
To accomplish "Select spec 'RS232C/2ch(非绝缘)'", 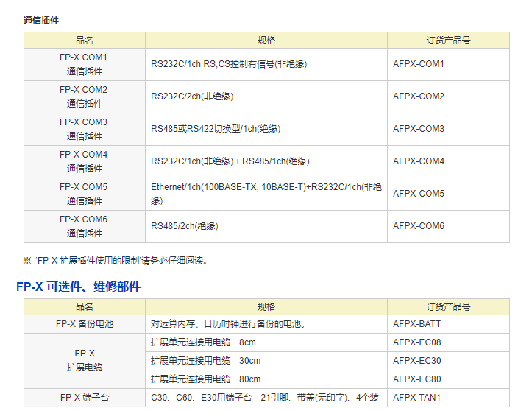I will pyautogui.click(x=192, y=96).
